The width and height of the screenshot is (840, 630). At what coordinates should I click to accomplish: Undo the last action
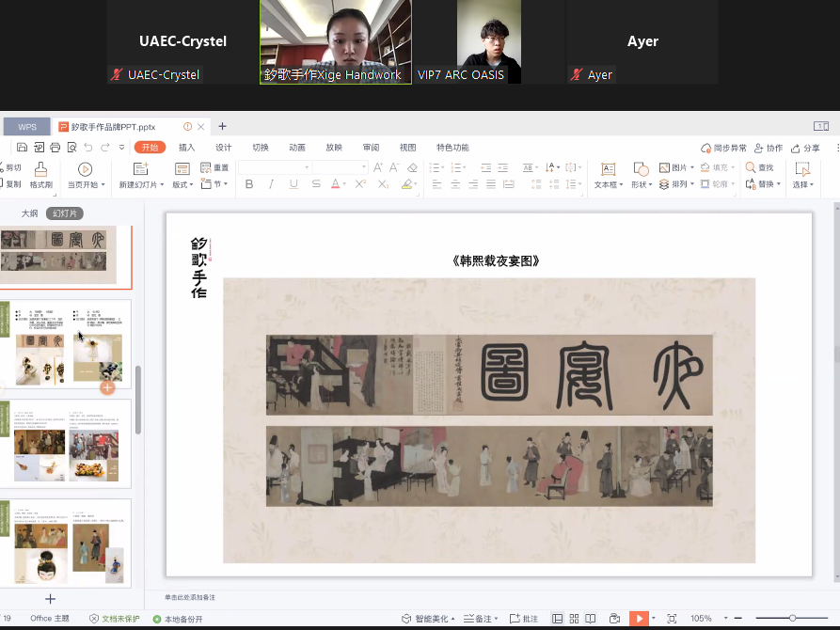[88, 148]
